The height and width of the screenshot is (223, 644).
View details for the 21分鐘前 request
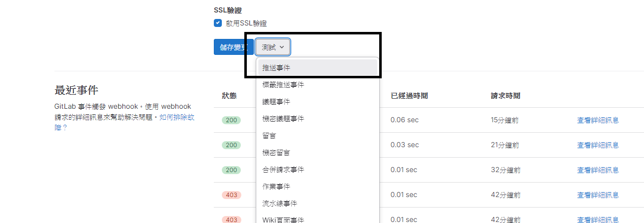(598, 145)
